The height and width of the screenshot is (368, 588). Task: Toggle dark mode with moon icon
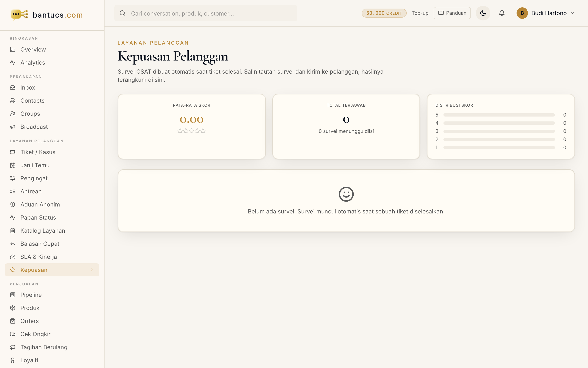point(483,13)
